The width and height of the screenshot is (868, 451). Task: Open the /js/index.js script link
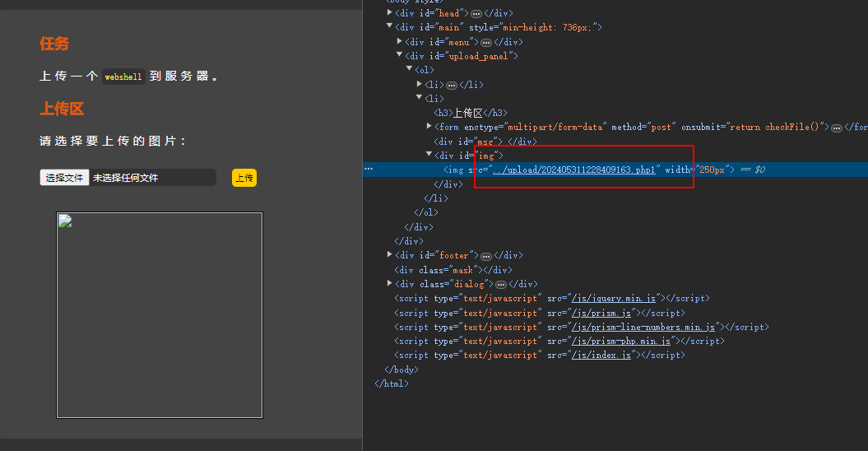pos(601,356)
